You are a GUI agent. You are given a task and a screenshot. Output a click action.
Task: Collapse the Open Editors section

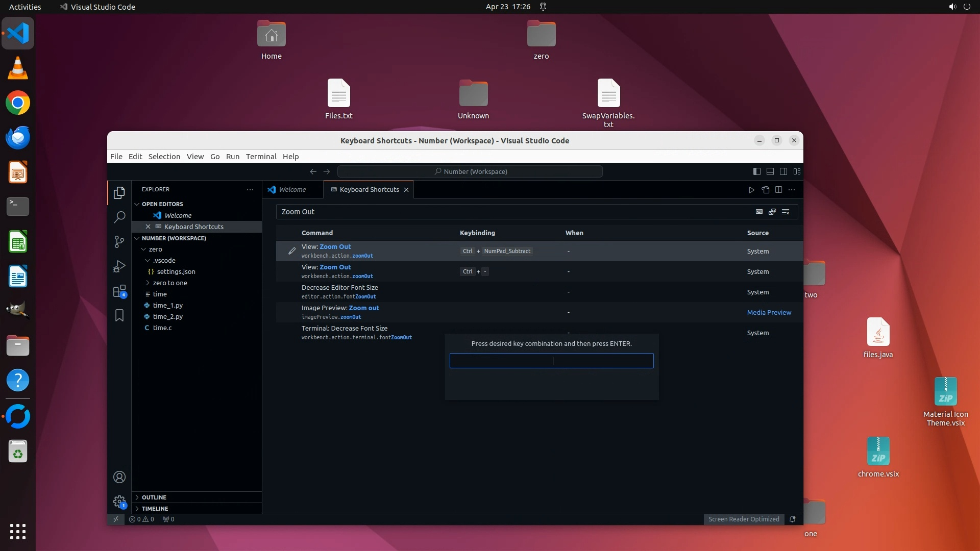[x=137, y=204]
